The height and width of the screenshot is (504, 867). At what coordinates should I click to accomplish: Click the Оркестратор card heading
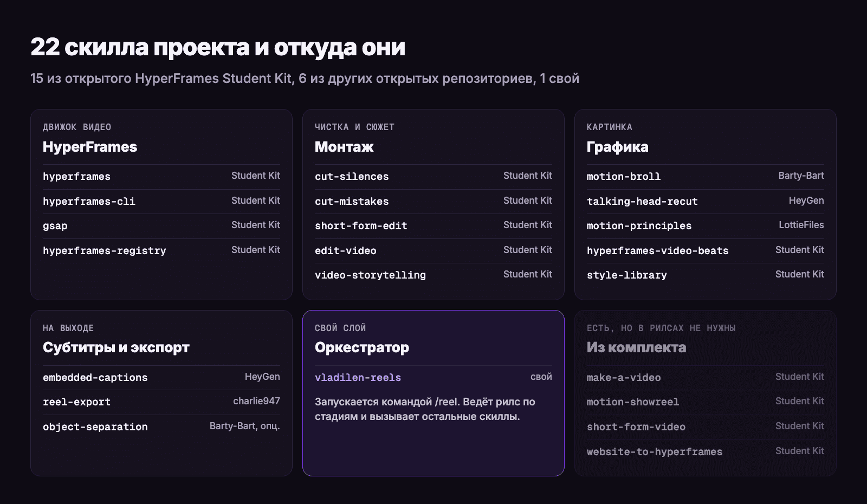coord(362,348)
